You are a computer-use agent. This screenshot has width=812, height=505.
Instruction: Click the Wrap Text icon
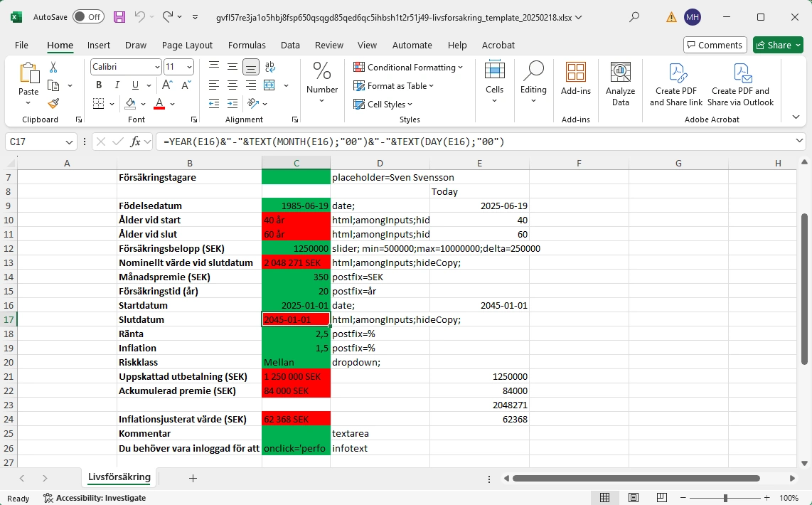point(269,67)
